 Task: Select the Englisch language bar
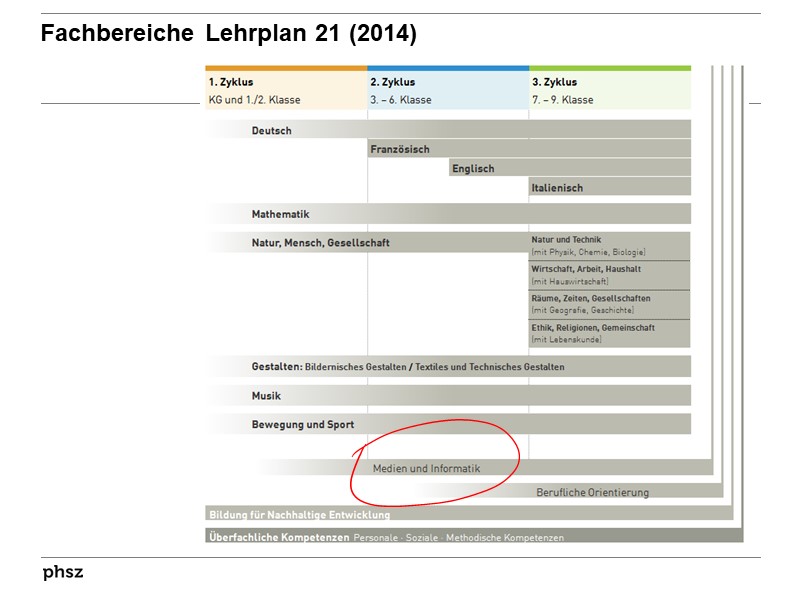click(475, 168)
